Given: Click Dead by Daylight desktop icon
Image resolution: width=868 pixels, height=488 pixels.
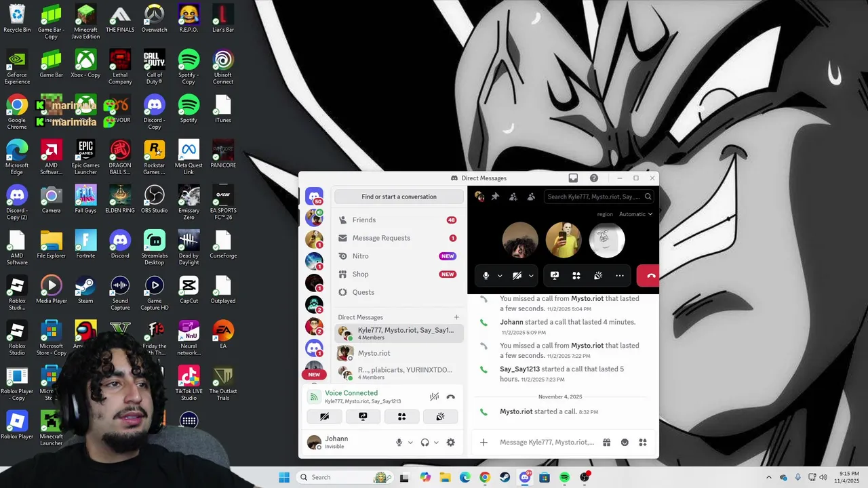Looking at the screenshot, I should coord(189,248).
